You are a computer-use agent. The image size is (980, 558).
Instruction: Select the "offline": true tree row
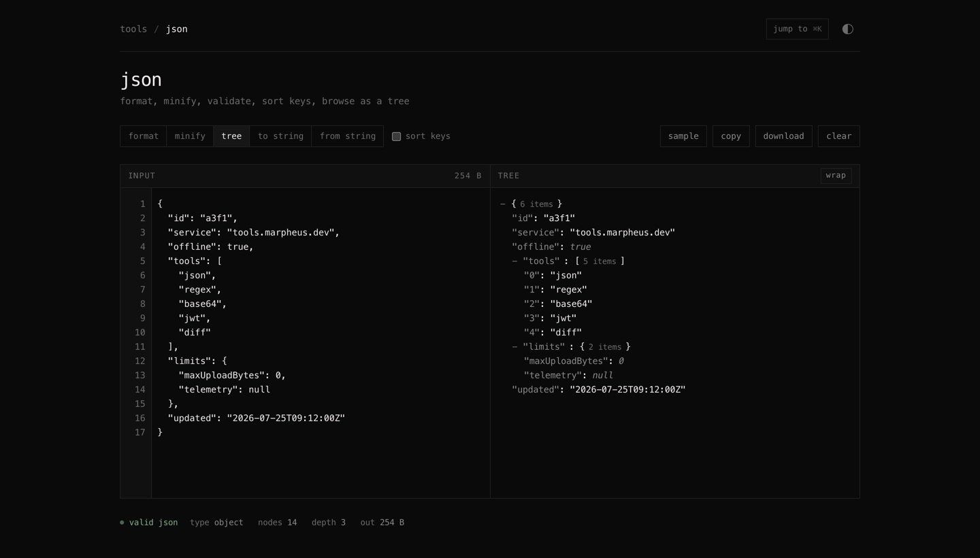551,247
